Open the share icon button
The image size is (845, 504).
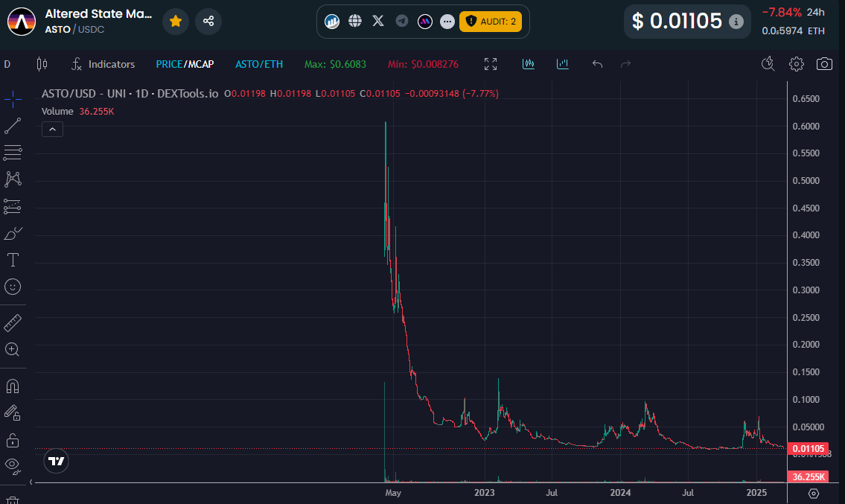tap(208, 22)
